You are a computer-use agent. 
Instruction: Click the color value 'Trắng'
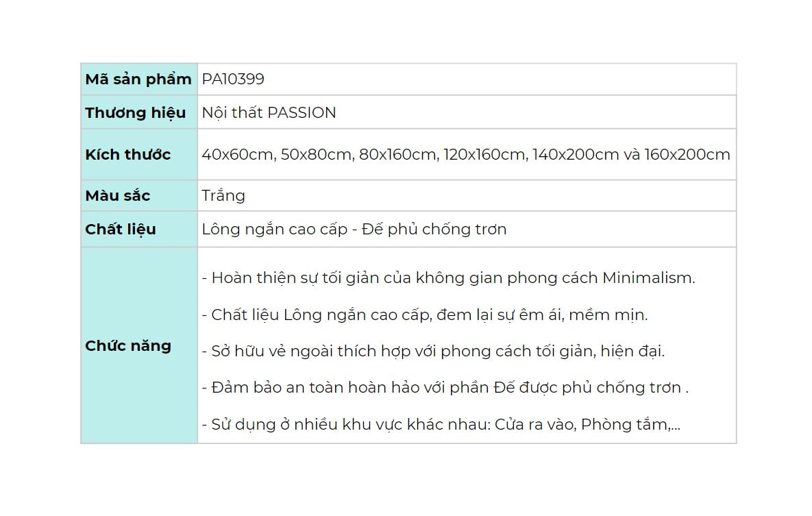coord(223,196)
